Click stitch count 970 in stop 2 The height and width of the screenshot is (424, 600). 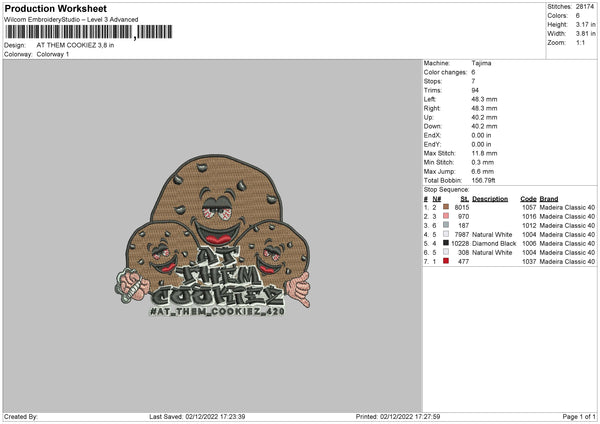click(x=463, y=217)
